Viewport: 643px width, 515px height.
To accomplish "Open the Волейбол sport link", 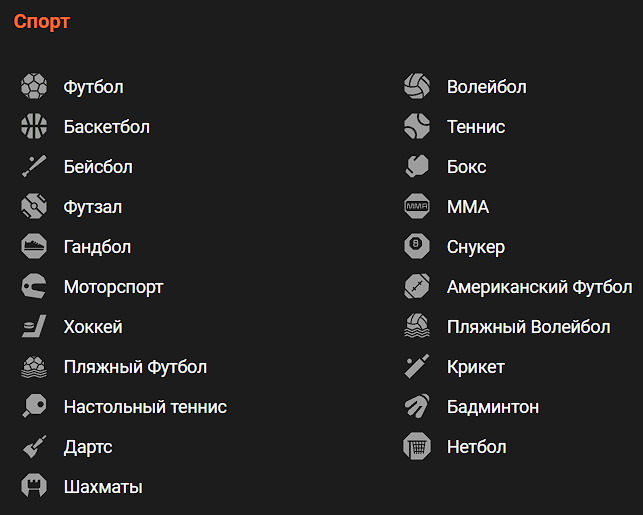I will pos(487,87).
